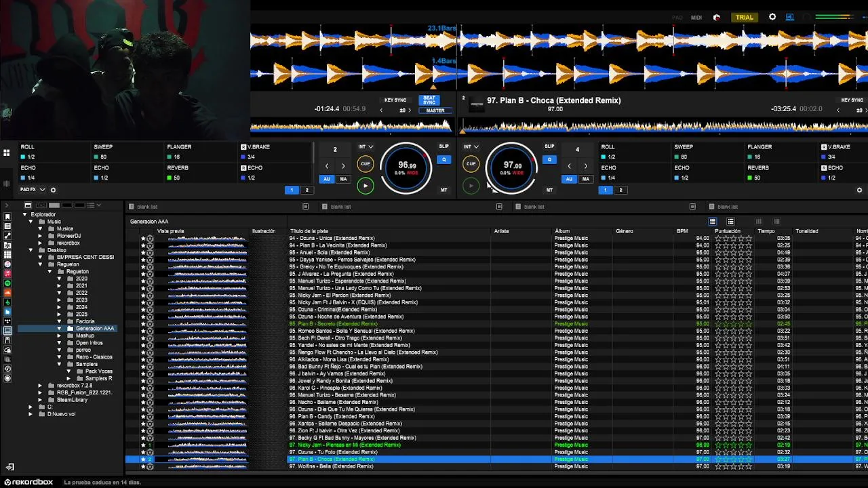
Task: Play the left deck with the green play button
Action: coord(365,185)
